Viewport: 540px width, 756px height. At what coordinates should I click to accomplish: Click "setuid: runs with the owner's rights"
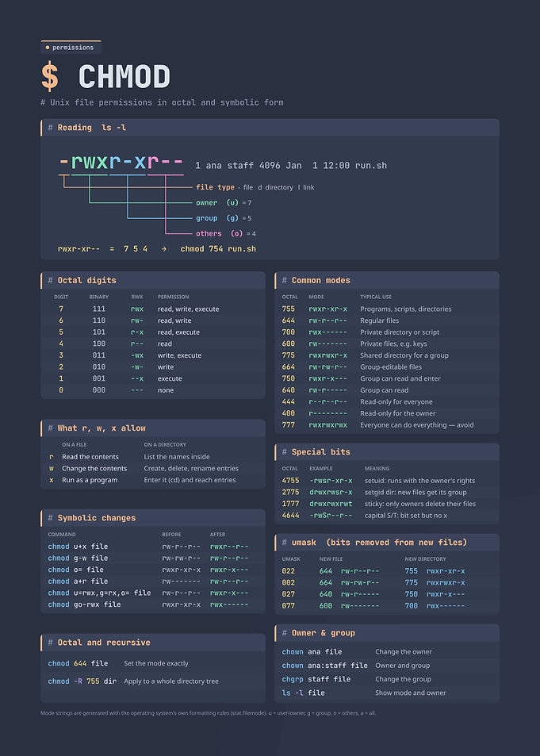[x=419, y=481]
